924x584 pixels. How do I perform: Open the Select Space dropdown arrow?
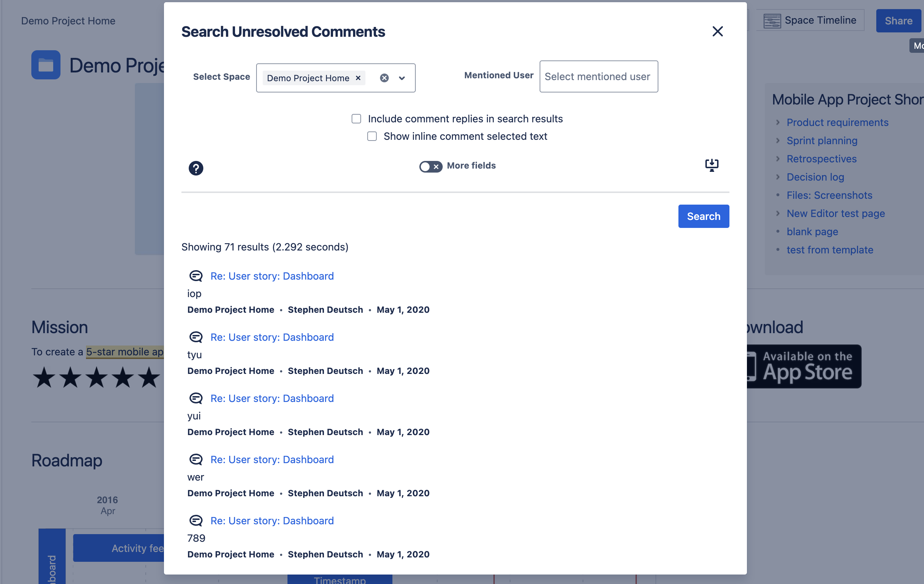(x=402, y=78)
